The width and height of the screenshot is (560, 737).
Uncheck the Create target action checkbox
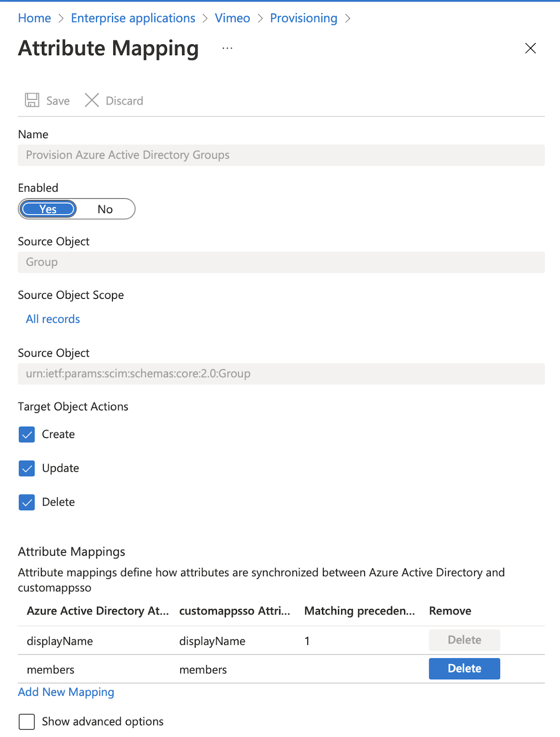27,434
